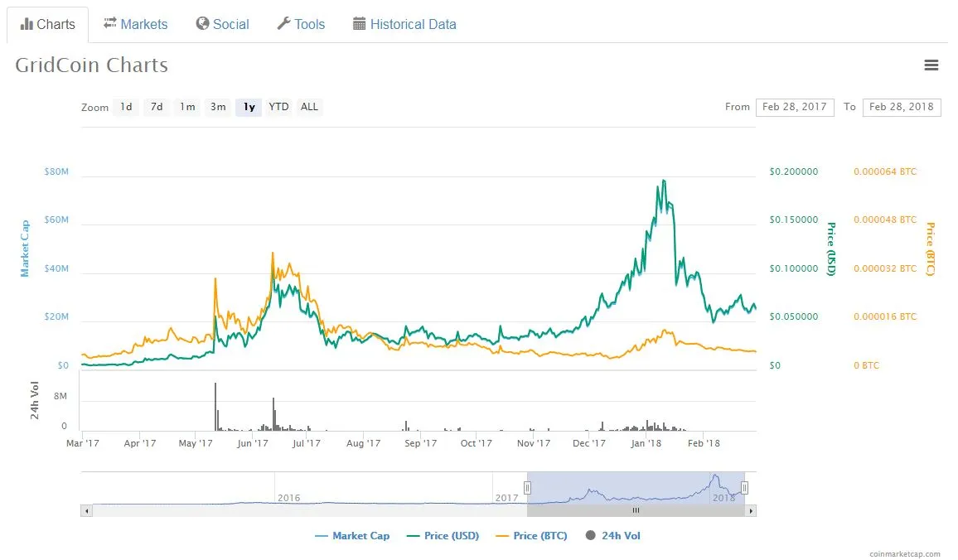Click the $20M market cap label
Image resolution: width=958 pixels, height=560 pixels.
tap(56, 317)
